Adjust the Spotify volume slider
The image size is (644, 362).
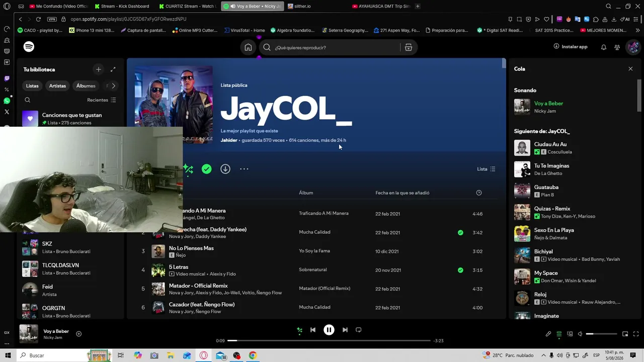click(602, 334)
